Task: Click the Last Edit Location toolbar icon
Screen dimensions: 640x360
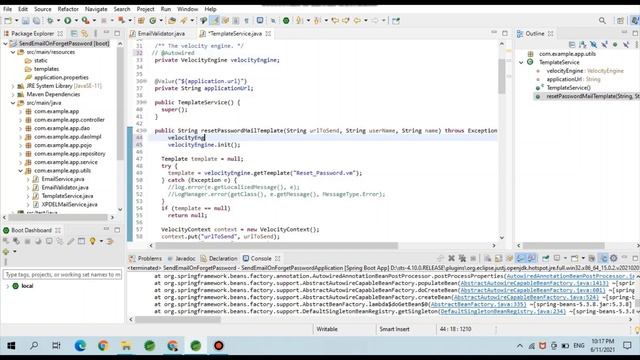Action: (x=335, y=20)
